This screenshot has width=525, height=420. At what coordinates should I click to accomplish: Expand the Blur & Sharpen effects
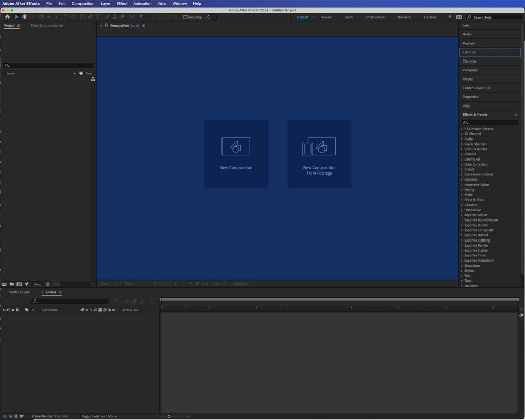click(x=462, y=144)
